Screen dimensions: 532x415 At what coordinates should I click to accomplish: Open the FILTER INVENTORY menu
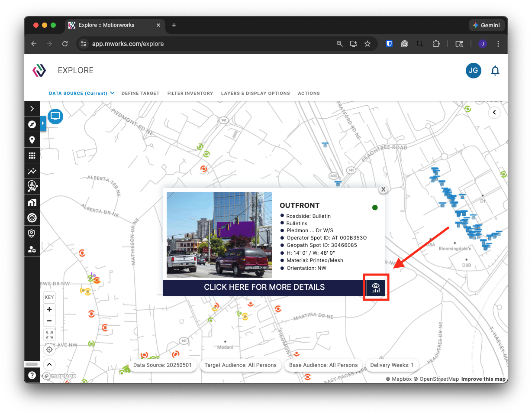tap(190, 93)
